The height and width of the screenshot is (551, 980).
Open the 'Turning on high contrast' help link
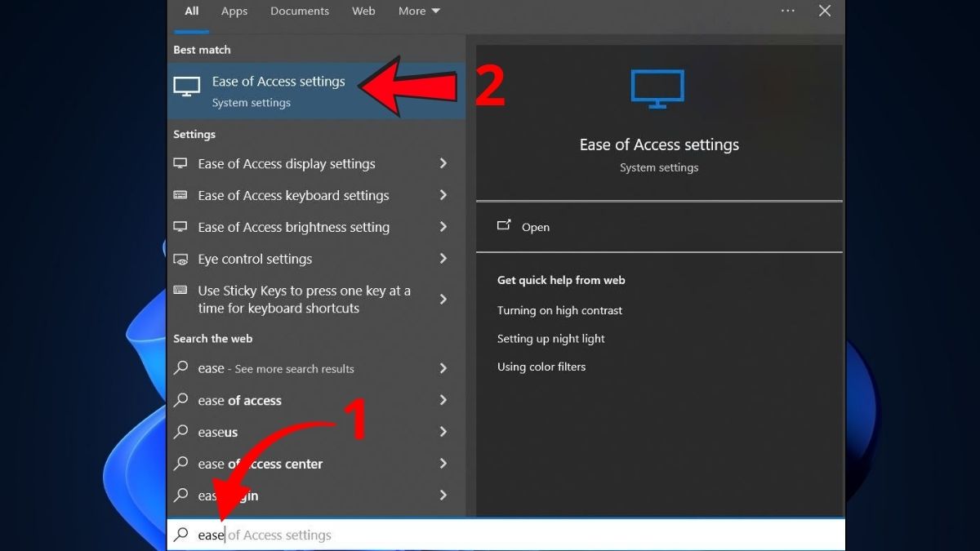(559, 310)
